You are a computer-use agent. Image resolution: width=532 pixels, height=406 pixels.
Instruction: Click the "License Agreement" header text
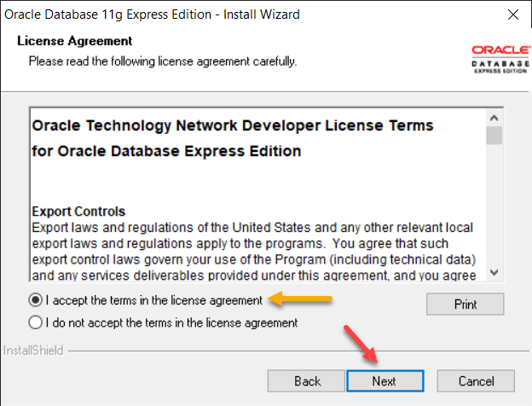pos(74,41)
